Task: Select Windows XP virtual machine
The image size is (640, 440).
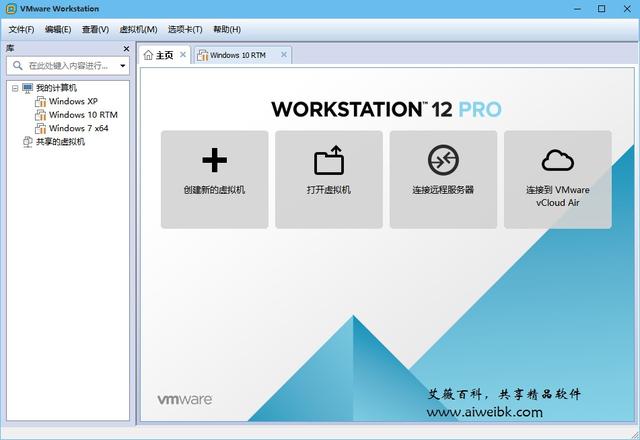Action: 73,101
